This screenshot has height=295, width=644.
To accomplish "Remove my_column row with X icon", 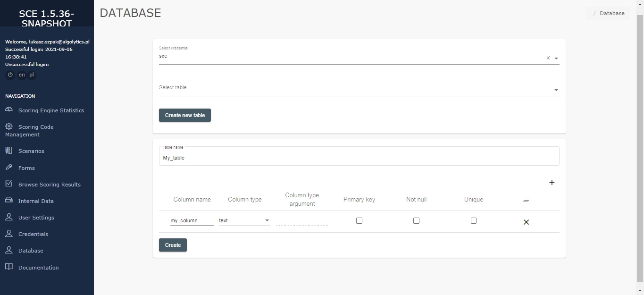I will coord(526,222).
